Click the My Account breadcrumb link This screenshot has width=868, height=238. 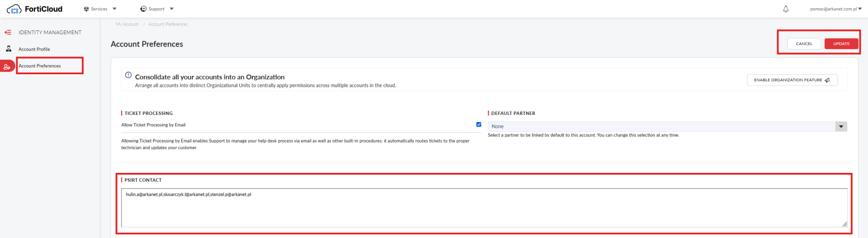[127, 24]
